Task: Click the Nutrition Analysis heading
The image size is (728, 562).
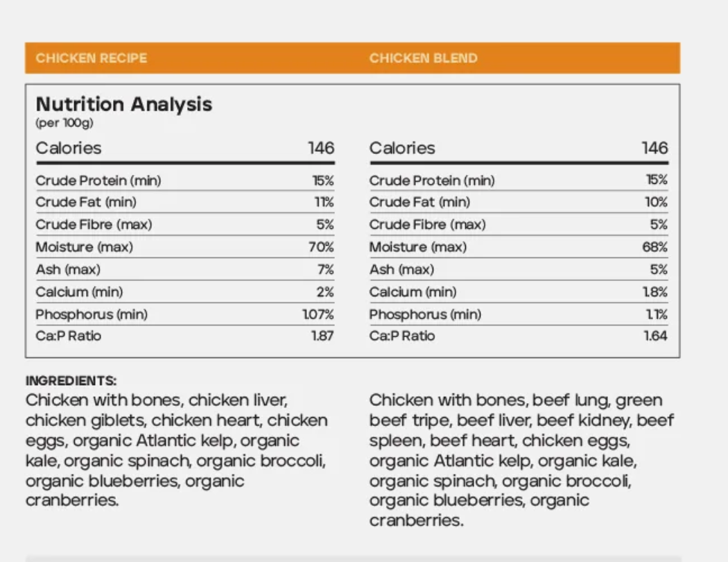Action: [124, 105]
